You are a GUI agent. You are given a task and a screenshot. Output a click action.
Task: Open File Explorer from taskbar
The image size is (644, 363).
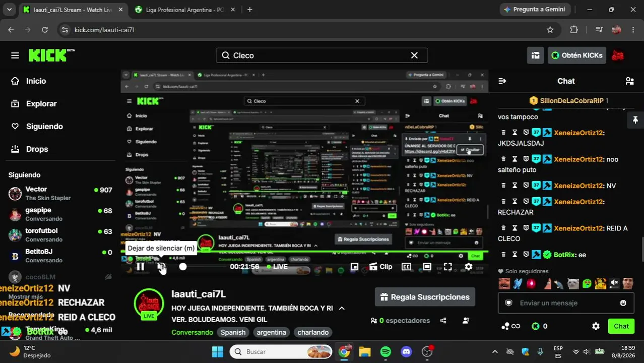click(365, 351)
